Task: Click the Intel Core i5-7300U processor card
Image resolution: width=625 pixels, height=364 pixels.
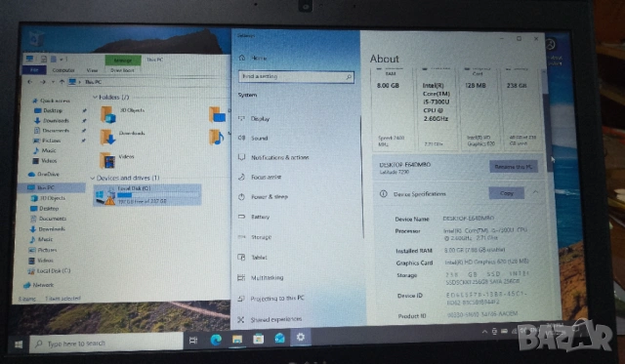Action: 437,108
